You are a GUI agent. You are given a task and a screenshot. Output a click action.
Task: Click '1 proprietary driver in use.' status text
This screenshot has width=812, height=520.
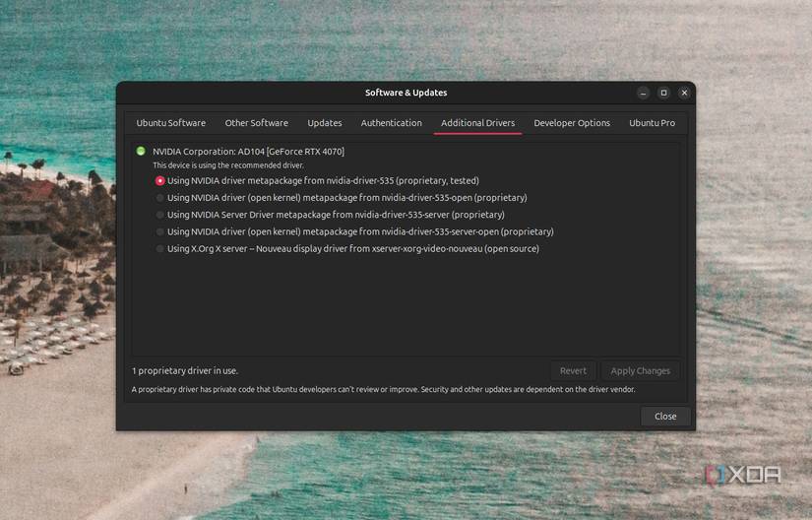point(185,371)
